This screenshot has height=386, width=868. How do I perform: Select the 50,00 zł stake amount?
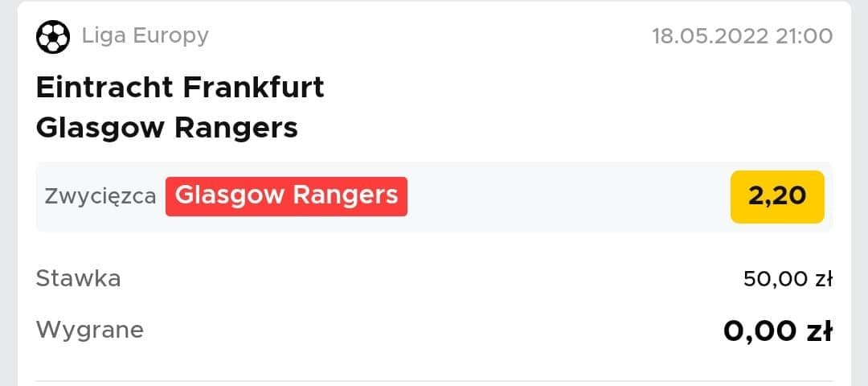click(x=788, y=279)
